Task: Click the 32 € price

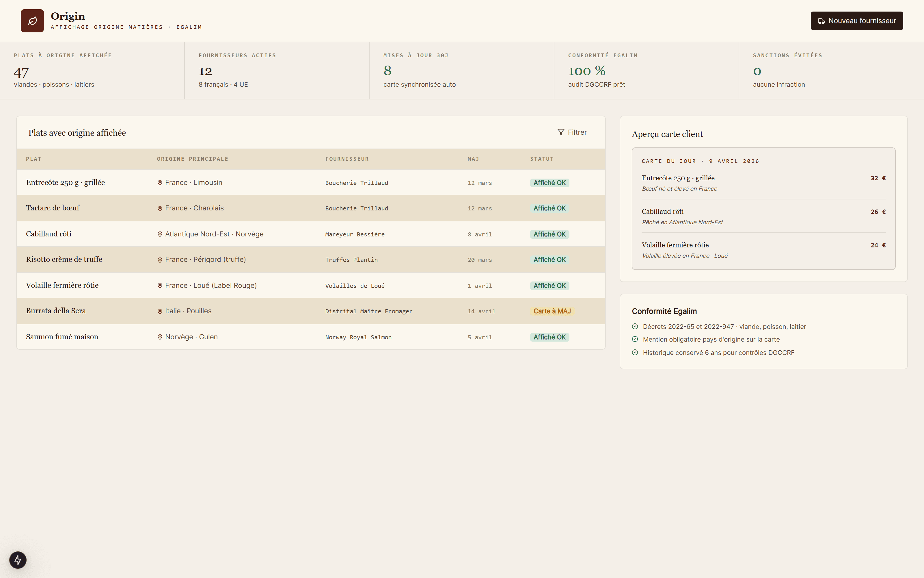Action: click(878, 178)
